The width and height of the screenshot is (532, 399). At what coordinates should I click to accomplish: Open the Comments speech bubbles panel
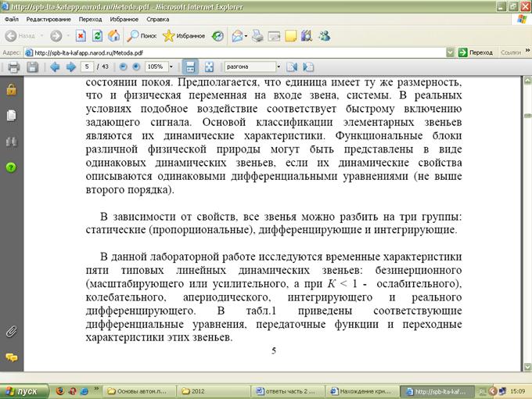pyautogui.click(x=11, y=358)
